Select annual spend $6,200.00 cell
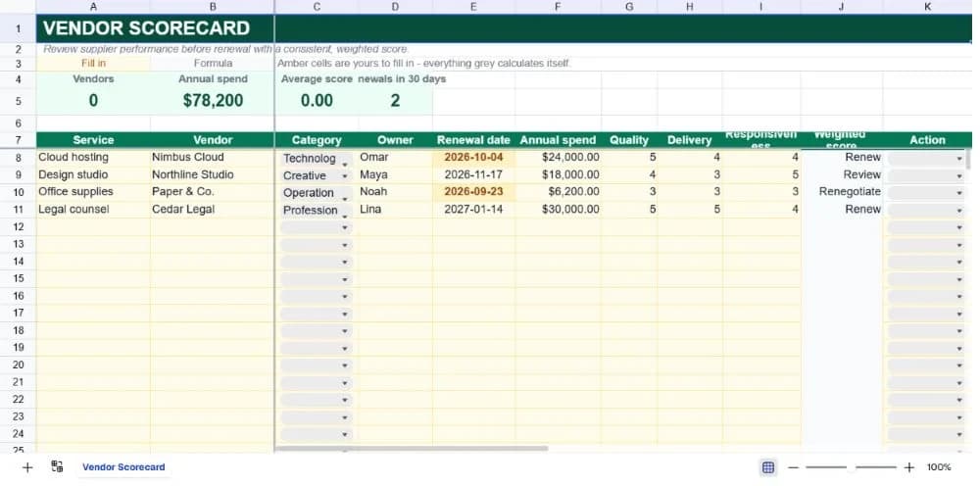 click(559, 192)
